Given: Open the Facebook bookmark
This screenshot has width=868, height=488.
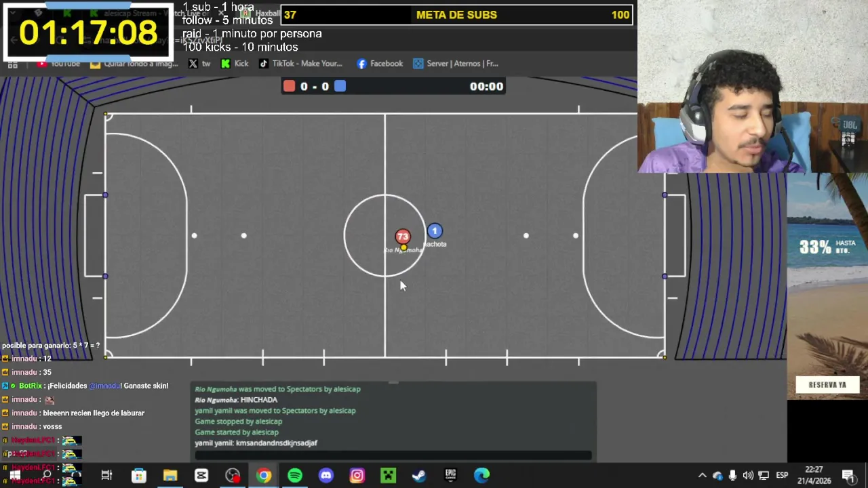Looking at the screenshot, I should 379,64.
